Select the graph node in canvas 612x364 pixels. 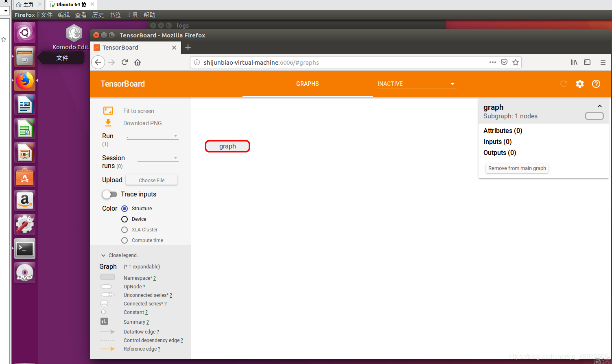(227, 146)
